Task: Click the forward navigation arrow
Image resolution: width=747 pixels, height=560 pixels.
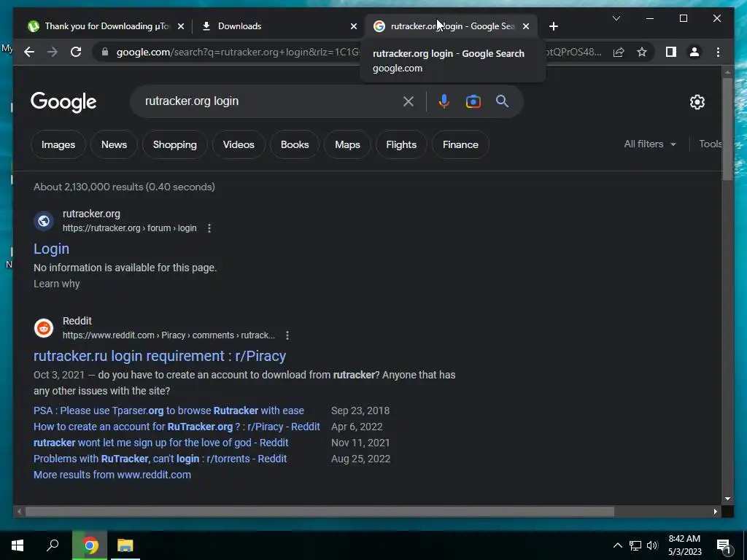Action: tap(53, 52)
